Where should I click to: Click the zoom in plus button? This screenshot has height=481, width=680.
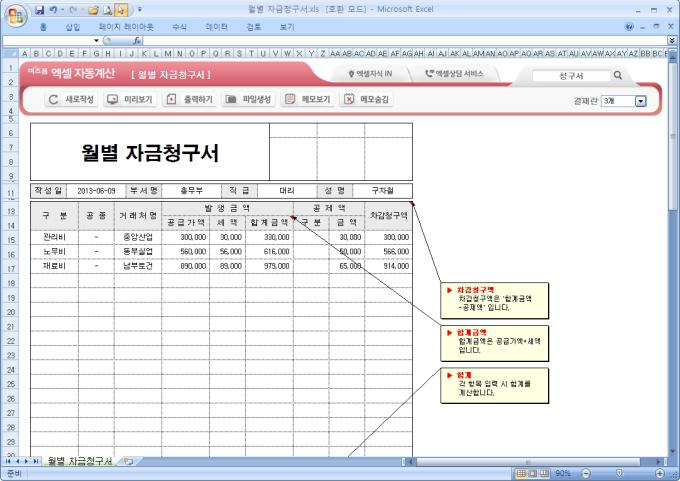point(660,473)
